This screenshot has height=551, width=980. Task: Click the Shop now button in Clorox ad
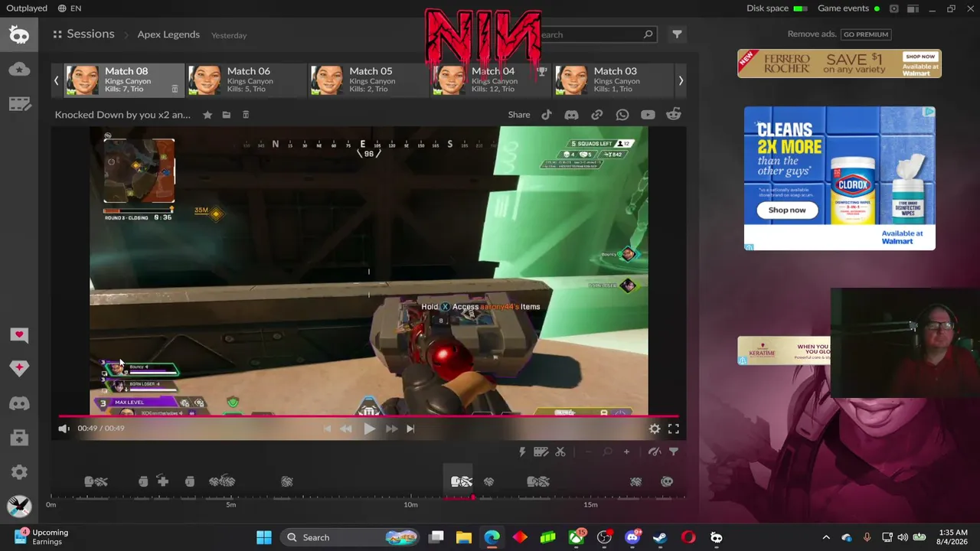click(x=787, y=210)
